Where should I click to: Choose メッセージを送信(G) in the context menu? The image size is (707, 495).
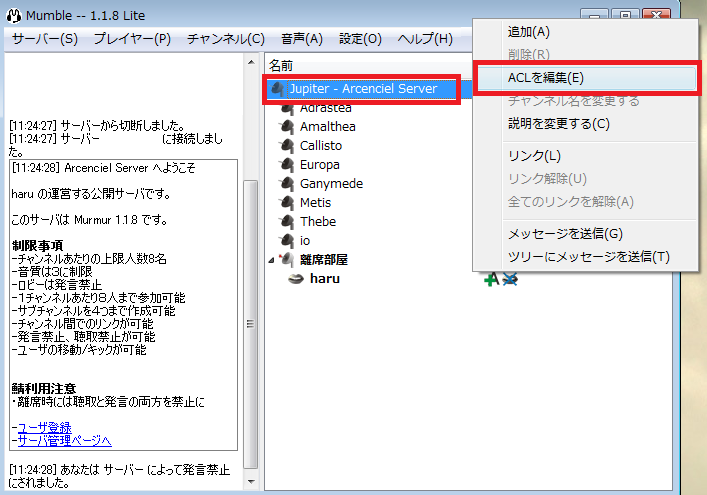pos(586,234)
